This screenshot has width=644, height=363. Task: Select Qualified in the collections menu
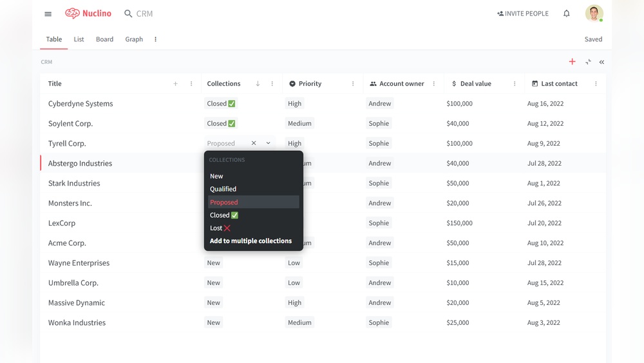223,189
